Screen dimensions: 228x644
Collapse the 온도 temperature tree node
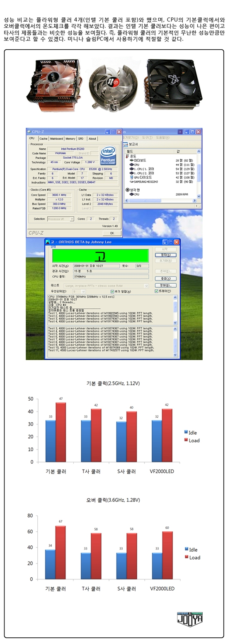127,156
